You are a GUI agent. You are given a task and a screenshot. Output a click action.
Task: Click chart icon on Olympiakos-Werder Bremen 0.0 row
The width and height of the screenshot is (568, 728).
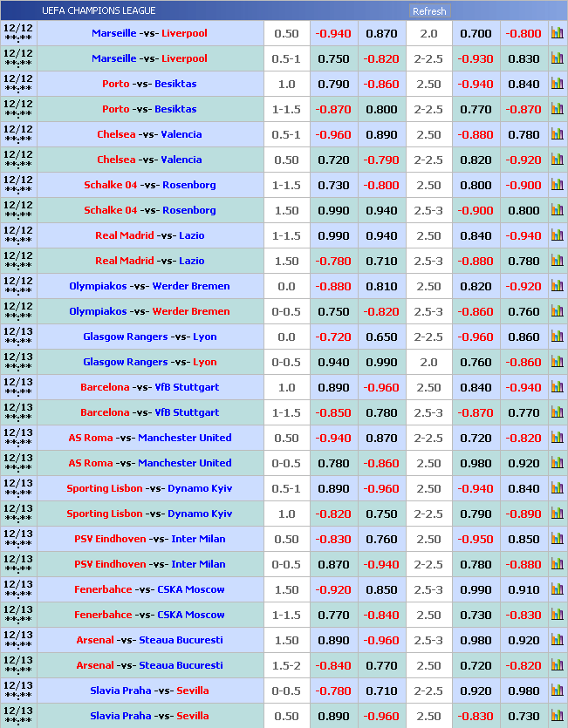coord(557,286)
